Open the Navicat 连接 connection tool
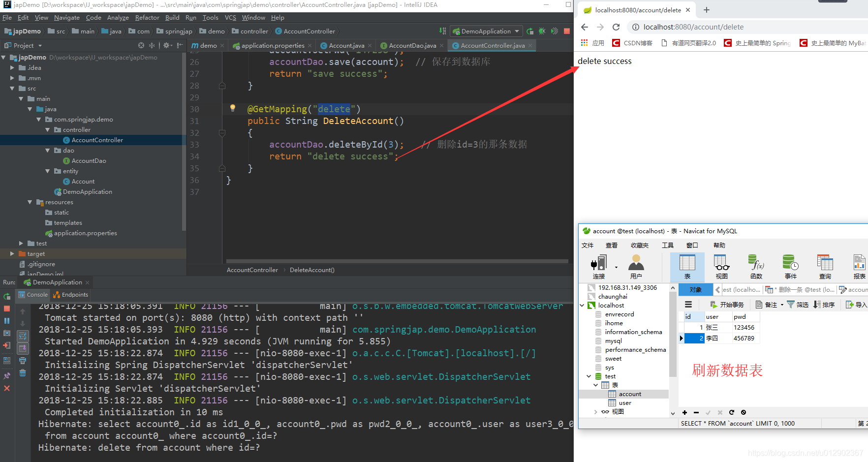This screenshot has height=462, width=868. 599,267
